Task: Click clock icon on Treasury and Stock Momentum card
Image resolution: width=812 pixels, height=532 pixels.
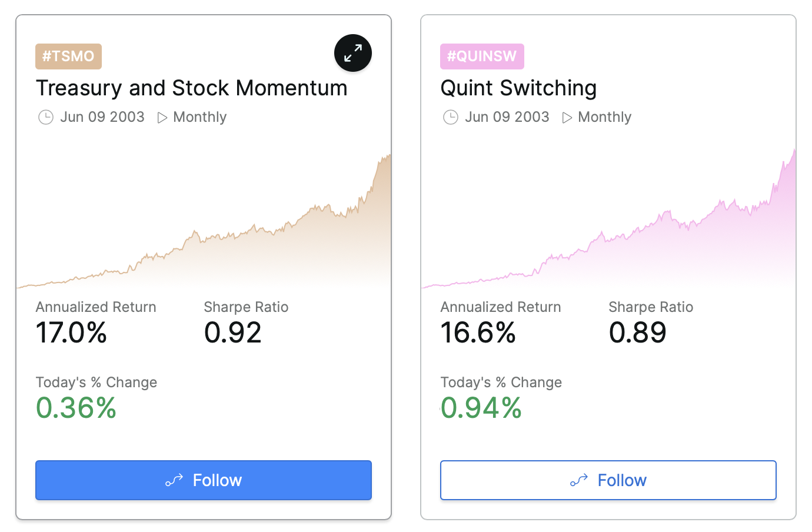Action: click(x=46, y=117)
